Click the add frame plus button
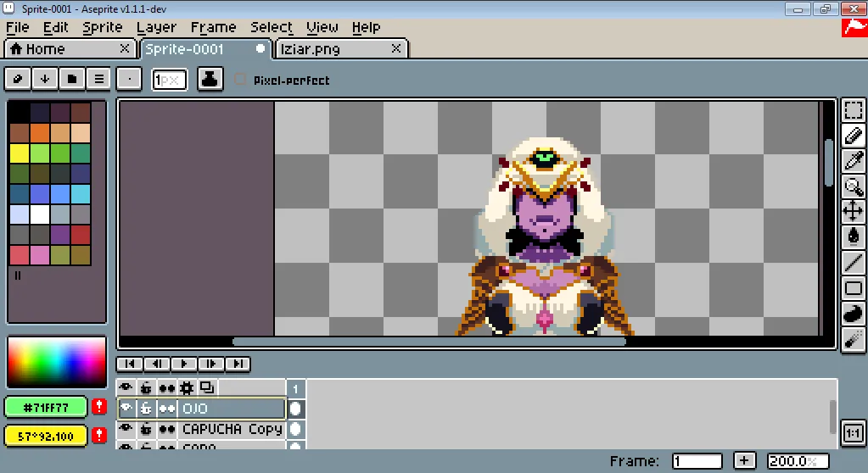The height and width of the screenshot is (473, 868). (745, 460)
